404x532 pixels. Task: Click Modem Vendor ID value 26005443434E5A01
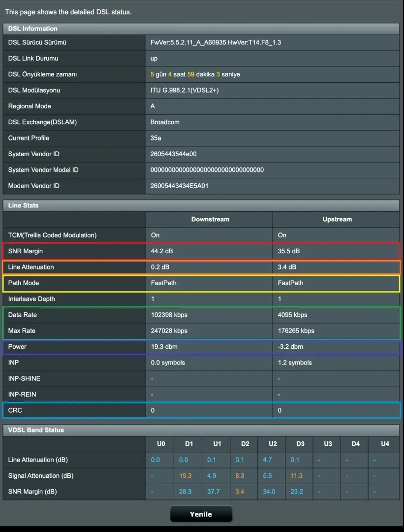tap(179, 186)
